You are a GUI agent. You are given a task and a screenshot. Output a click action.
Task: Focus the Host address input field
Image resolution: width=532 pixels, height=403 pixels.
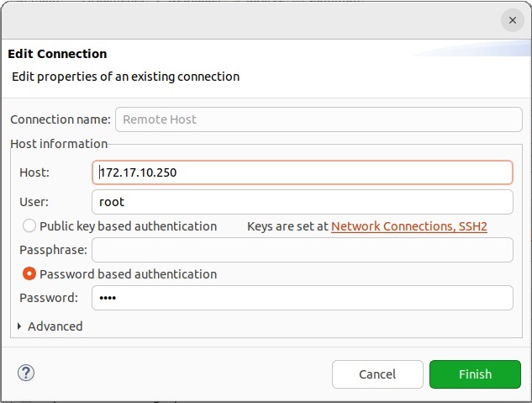[x=302, y=172]
